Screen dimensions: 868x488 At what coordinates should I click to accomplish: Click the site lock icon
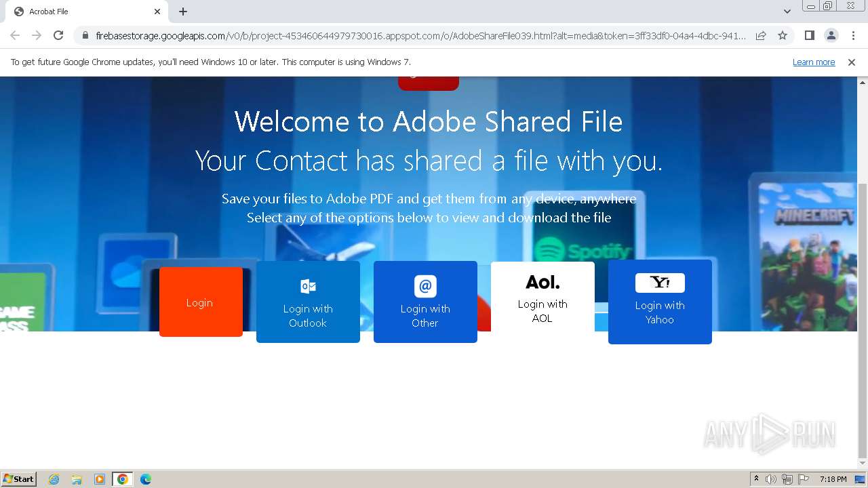pyautogui.click(x=85, y=35)
